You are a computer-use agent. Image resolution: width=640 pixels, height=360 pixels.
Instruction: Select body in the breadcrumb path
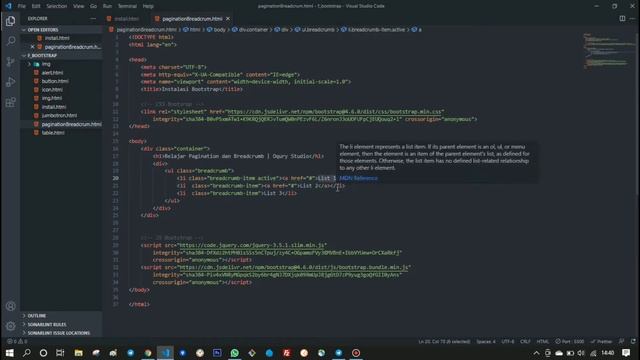coord(220,30)
